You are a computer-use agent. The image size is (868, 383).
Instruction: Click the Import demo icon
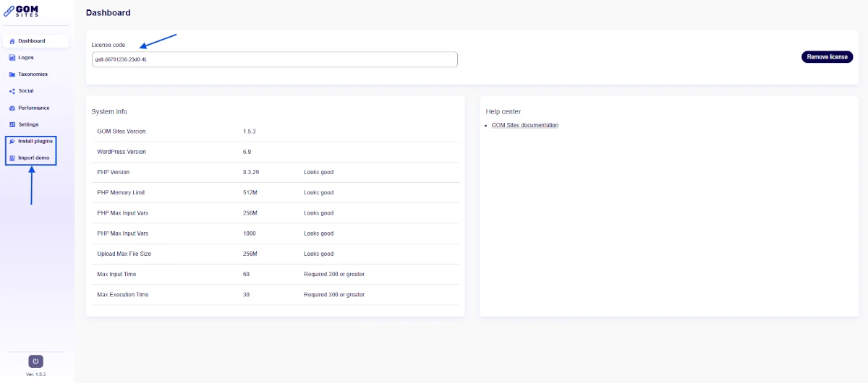click(12, 158)
